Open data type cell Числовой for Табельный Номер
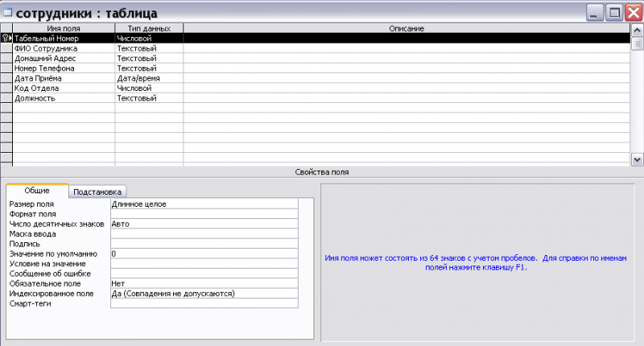The width and height of the screenshot is (644, 346). pyautogui.click(x=149, y=38)
